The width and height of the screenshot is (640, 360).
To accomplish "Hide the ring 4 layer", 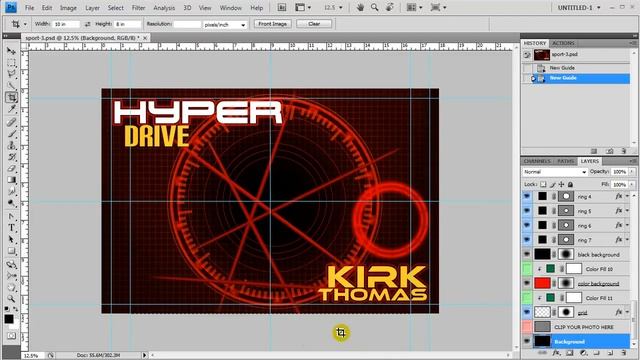I will click(527, 196).
